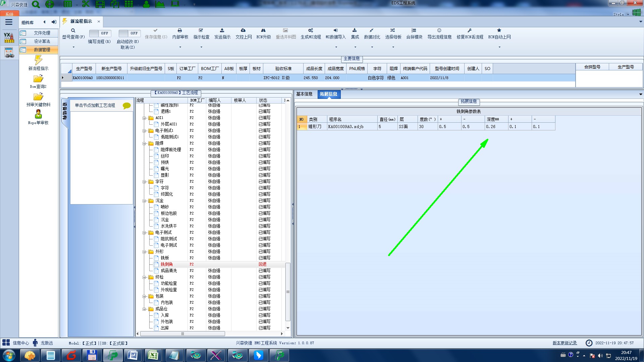The width and height of the screenshot is (644, 362).
Task: Switch to the 基本信息 tab
Action: pyautogui.click(x=304, y=94)
